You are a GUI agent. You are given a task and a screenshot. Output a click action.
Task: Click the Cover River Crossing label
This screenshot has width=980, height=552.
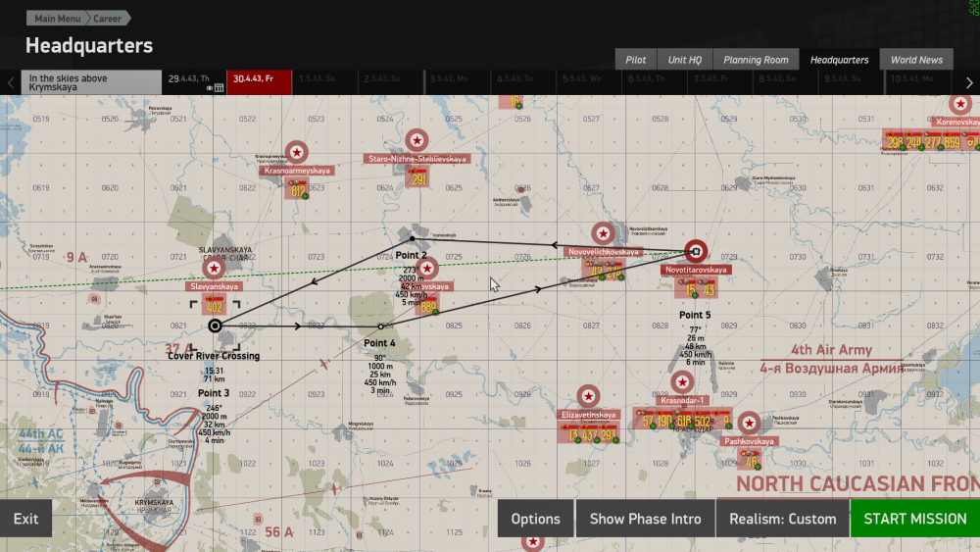click(214, 356)
